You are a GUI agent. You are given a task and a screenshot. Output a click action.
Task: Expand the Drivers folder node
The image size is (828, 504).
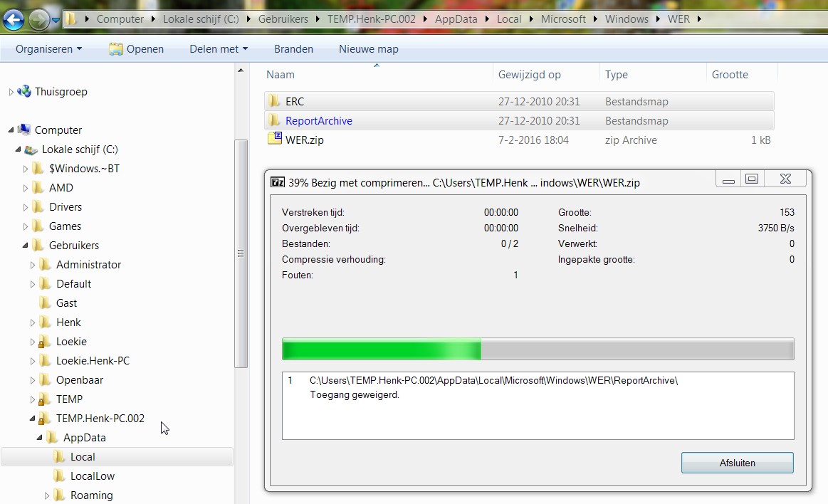tap(26, 207)
